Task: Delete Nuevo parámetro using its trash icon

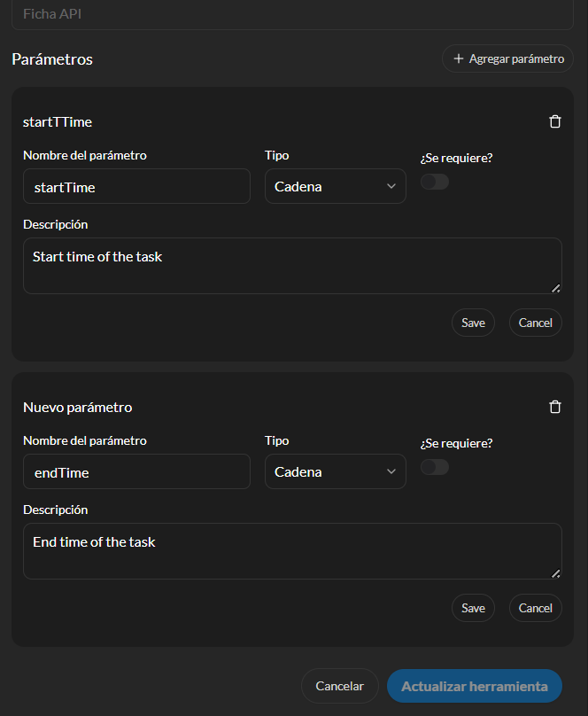Action: click(x=554, y=407)
